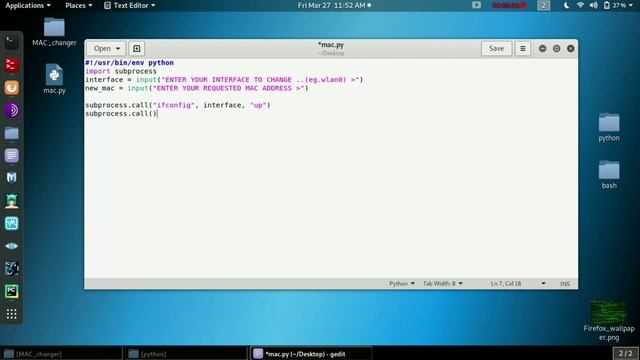Click the *mac.py window title

tap(331, 44)
